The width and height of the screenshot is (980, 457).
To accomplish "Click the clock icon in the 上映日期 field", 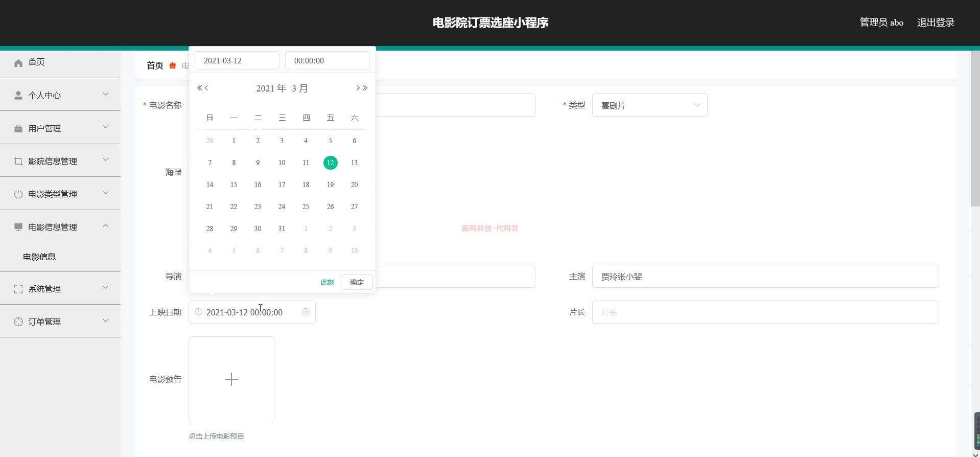I will click(x=199, y=312).
